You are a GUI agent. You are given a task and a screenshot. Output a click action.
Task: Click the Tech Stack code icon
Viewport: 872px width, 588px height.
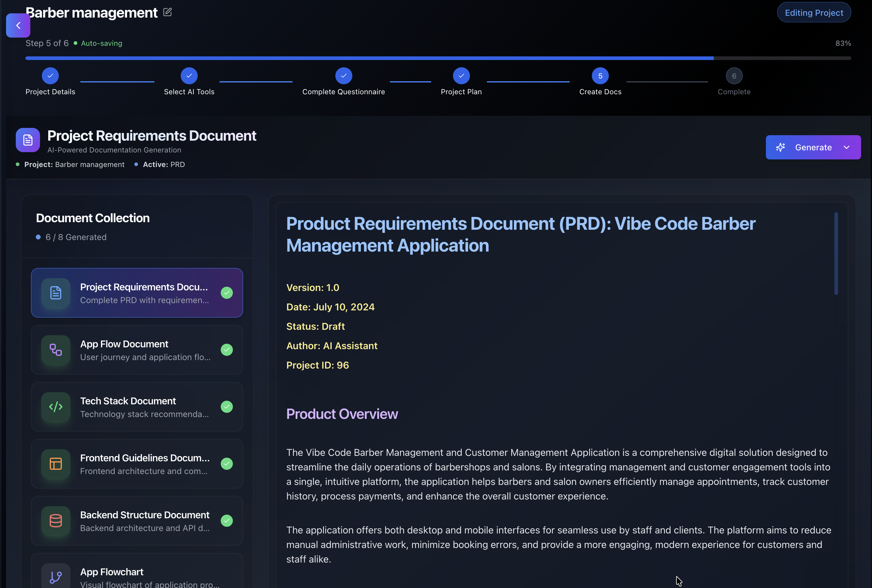pos(56,407)
